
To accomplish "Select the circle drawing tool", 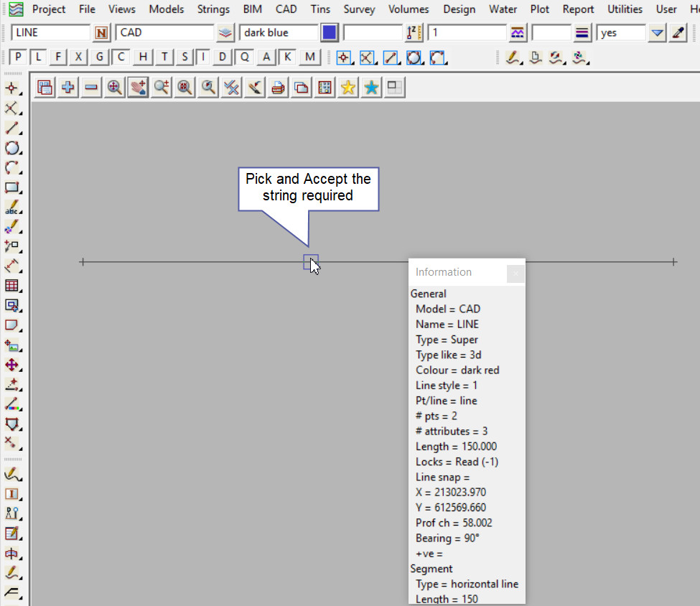I will [x=12, y=148].
